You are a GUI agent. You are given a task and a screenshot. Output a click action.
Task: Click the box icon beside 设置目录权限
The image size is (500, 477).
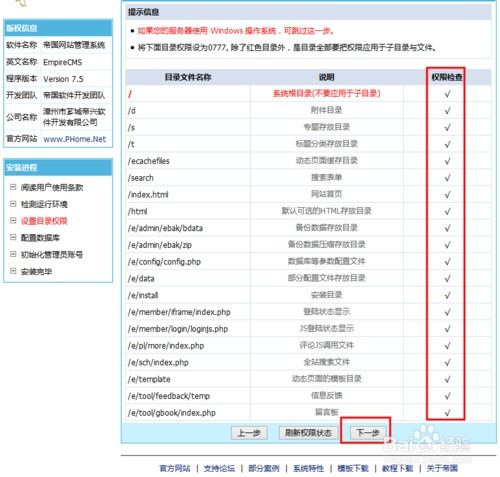click(13, 220)
